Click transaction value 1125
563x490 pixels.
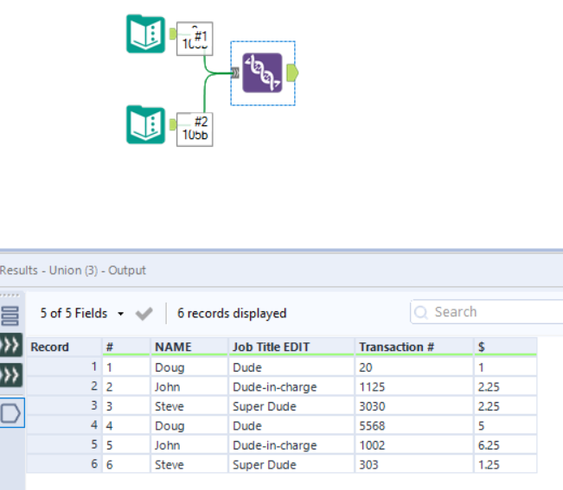[414, 387]
